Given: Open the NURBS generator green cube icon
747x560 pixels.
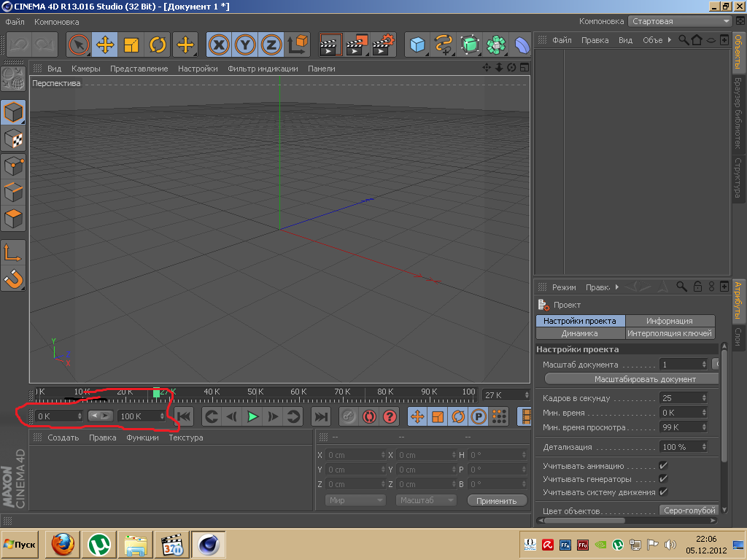Looking at the screenshot, I should click(x=470, y=45).
